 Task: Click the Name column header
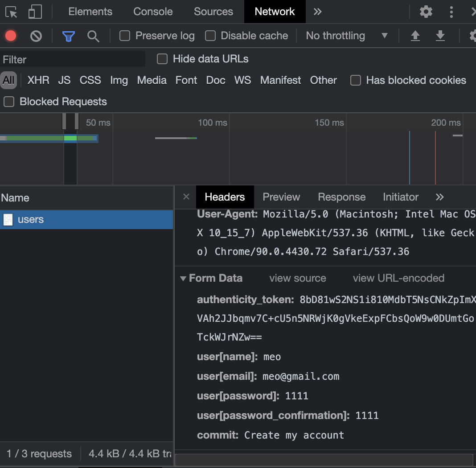[x=86, y=198]
